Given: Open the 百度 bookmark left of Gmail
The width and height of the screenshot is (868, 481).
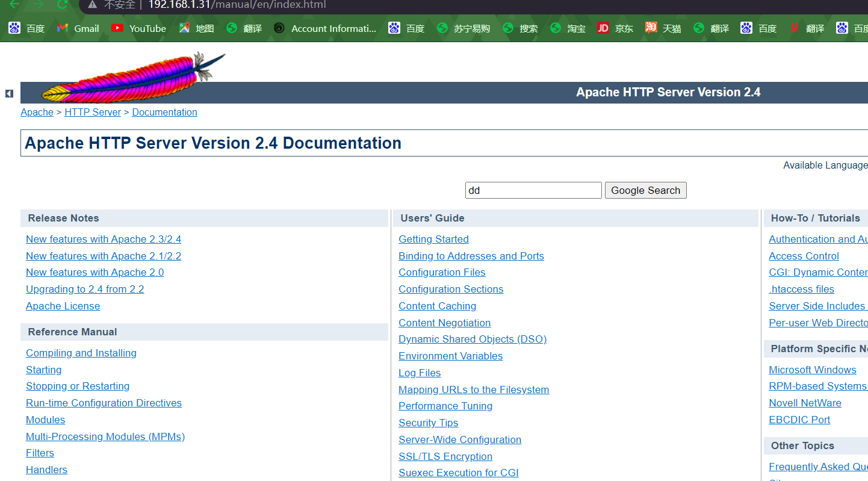Looking at the screenshot, I should 26,28.
